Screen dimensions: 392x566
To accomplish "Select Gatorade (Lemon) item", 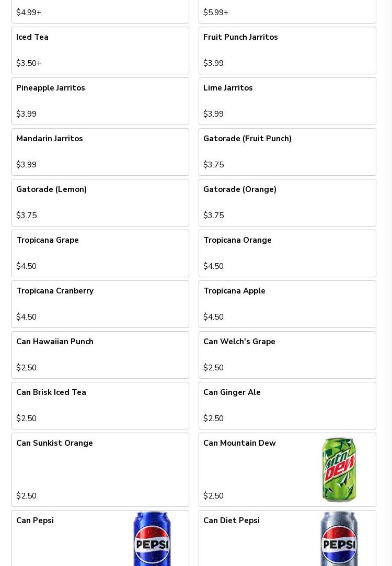I will click(100, 202).
